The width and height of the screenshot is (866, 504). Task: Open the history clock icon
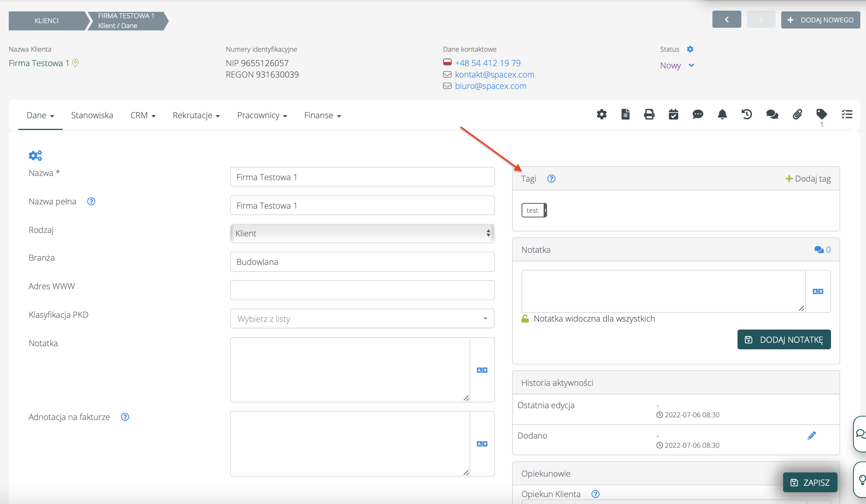coord(747,114)
